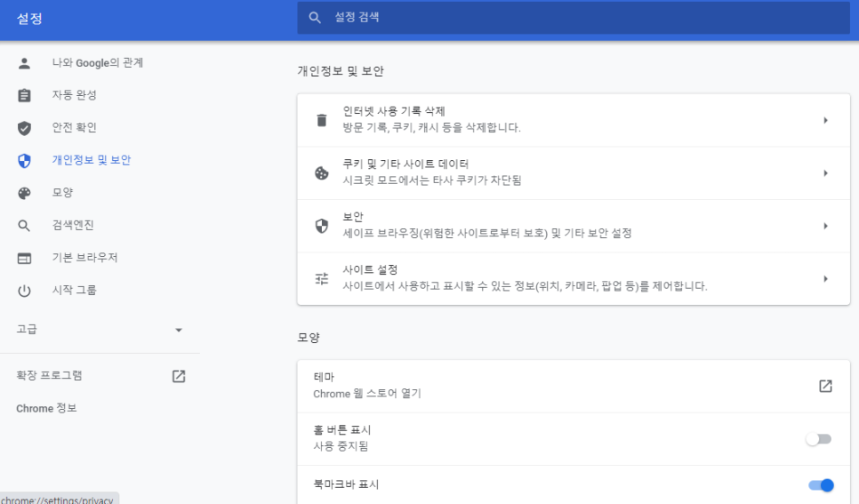859x504 pixels.
Task: Click the blue shield icon for 개인정보 및 보안
Action: (x=24, y=161)
